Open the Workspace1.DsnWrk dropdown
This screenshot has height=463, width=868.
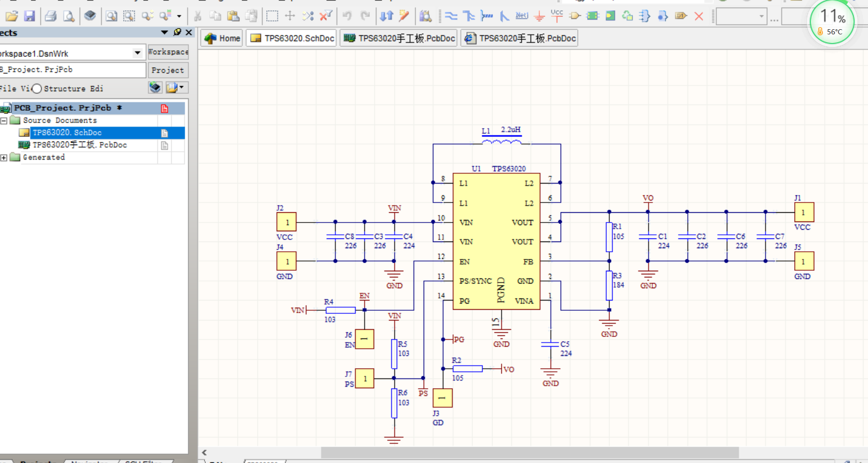tap(137, 53)
